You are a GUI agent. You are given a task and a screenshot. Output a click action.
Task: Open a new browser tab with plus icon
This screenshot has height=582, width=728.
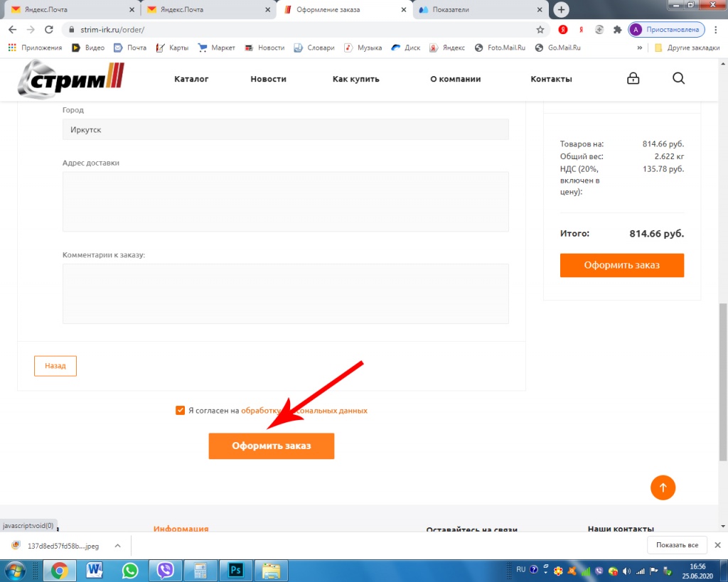(562, 10)
